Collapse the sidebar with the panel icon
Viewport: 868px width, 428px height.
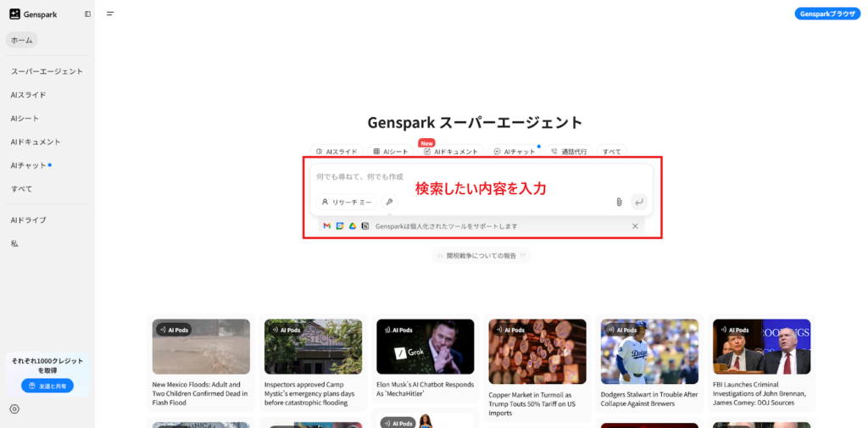coord(87,14)
